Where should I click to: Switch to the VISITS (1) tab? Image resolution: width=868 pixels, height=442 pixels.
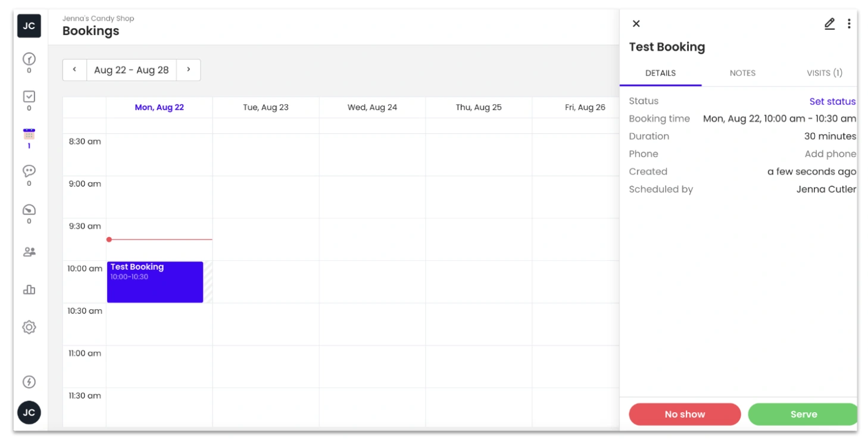pos(825,73)
